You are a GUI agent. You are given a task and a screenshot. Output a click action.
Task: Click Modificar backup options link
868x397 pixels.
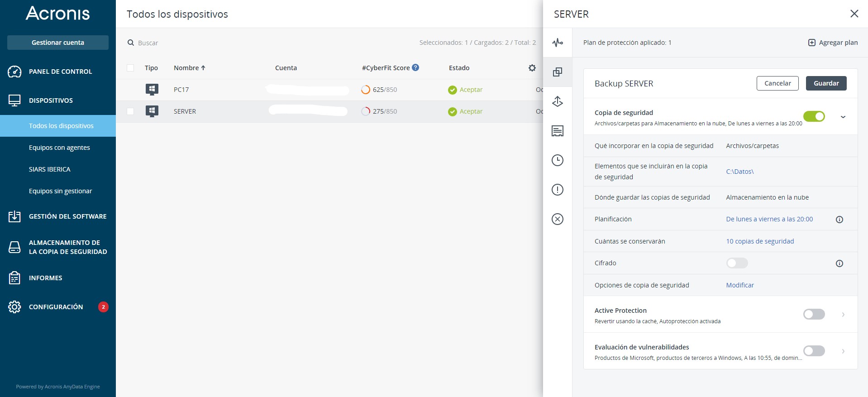(740, 285)
